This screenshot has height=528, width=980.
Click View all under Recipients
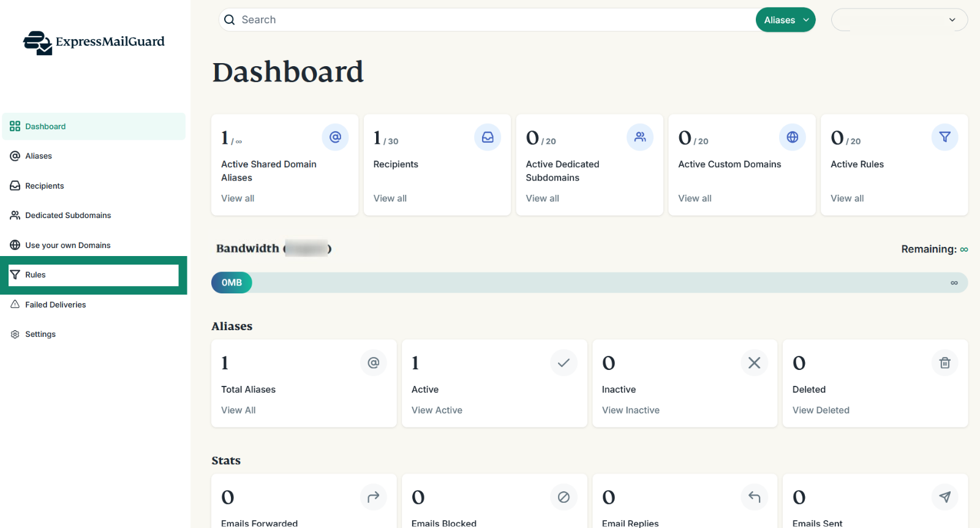click(390, 198)
